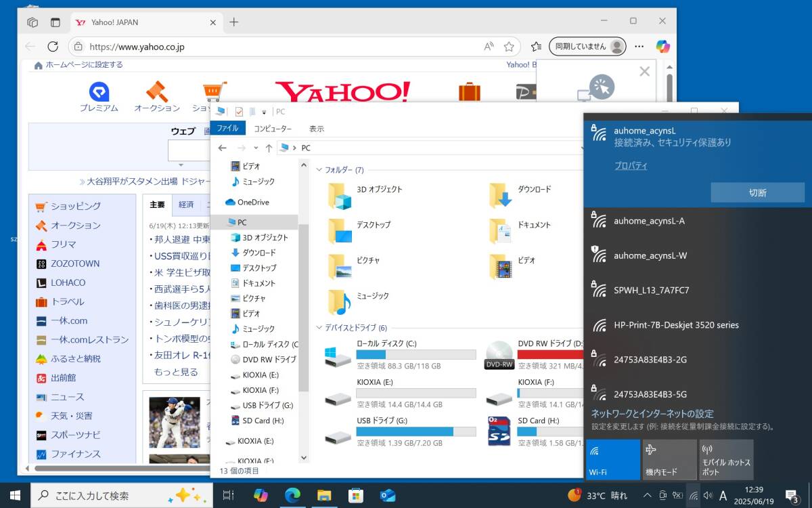The image size is (812, 508).
Task: Click the Yahoo プレミアム icon
Action: 99,92
